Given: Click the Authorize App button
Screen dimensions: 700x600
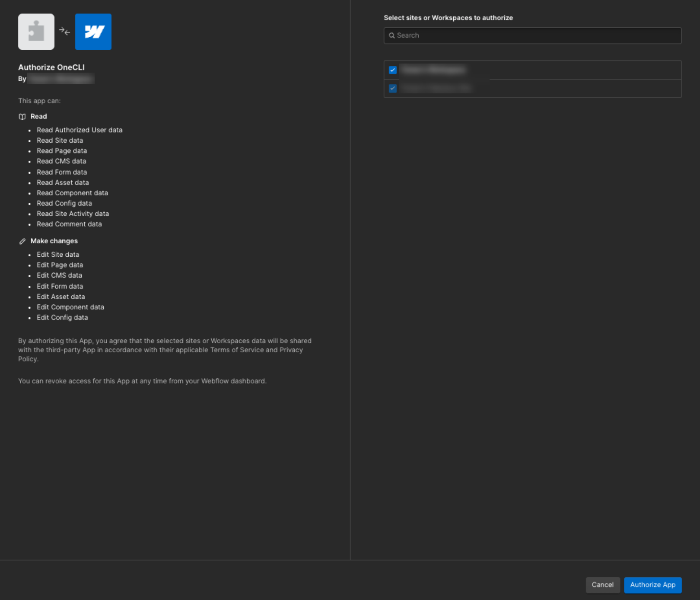Looking at the screenshot, I should pyautogui.click(x=653, y=585).
